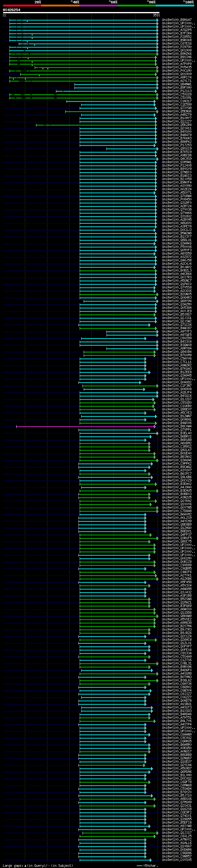The width and height of the screenshot is (197, 868).
Task: Select the UniRef100_C5XXM1 entry
Action: 177,98
